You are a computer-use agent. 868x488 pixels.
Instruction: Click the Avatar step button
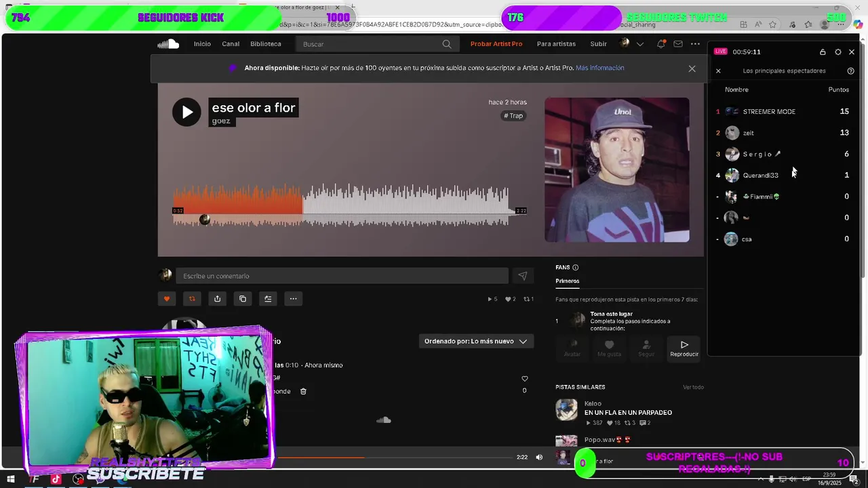pyautogui.click(x=572, y=348)
